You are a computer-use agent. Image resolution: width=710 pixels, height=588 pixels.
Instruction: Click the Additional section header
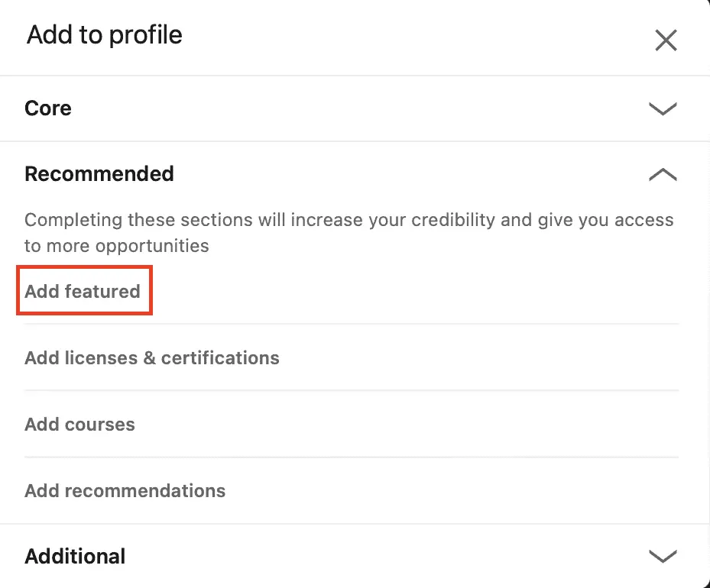tap(74, 557)
